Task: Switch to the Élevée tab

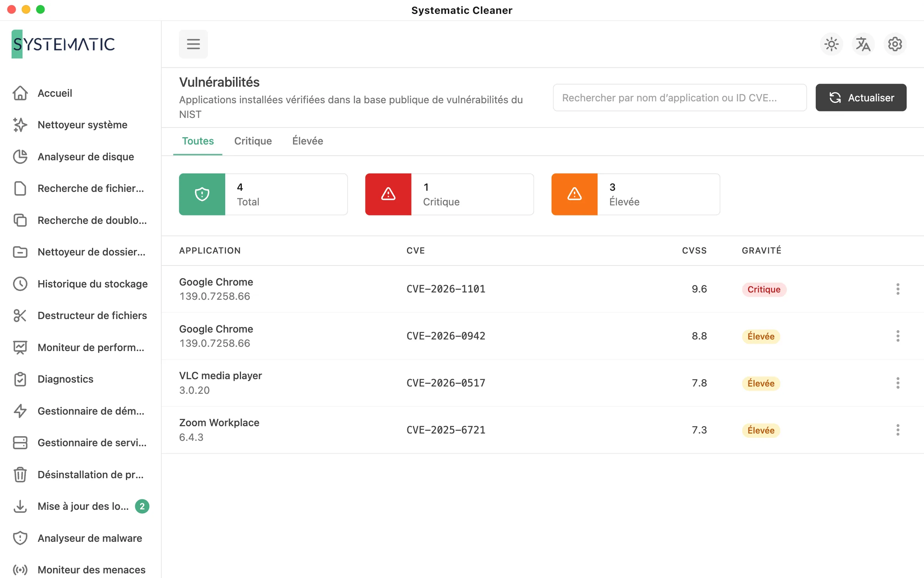Action: coord(308,141)
